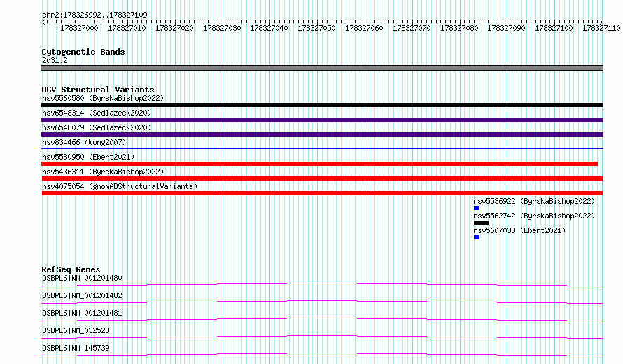This screenshot has height=364, width=623.
Task: Click ruler position 178327020
Action: click(x=174, y=28)
